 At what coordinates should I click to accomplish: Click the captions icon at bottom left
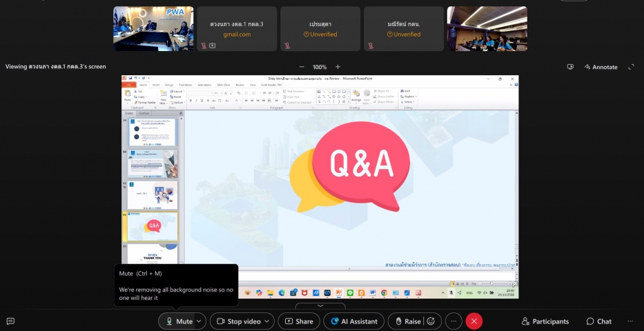coord(10,321)
